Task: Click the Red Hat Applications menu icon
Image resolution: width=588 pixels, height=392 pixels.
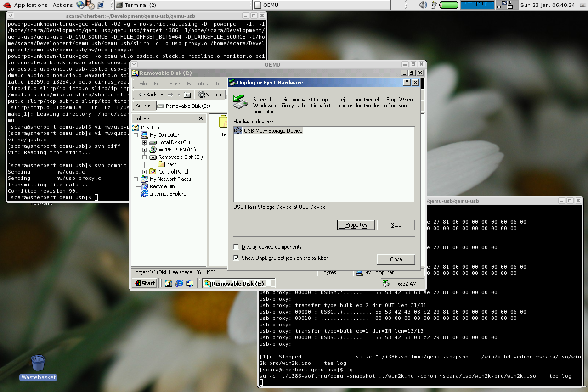Action: (7, 5)
